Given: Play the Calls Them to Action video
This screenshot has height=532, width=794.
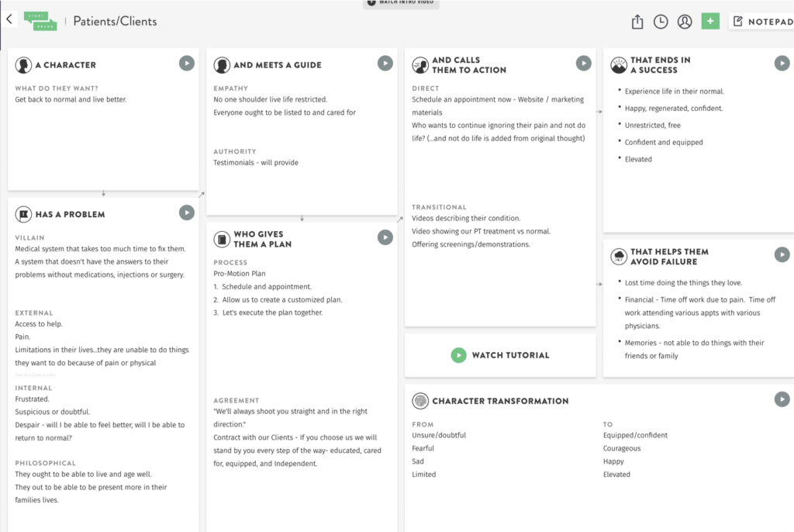Looking at the screenshot, I should click(584, 64).
